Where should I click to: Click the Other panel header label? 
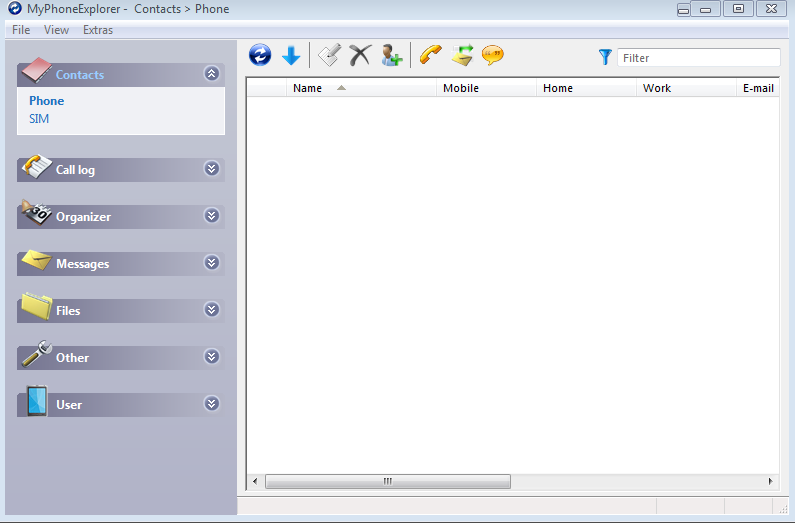[73, 358]
